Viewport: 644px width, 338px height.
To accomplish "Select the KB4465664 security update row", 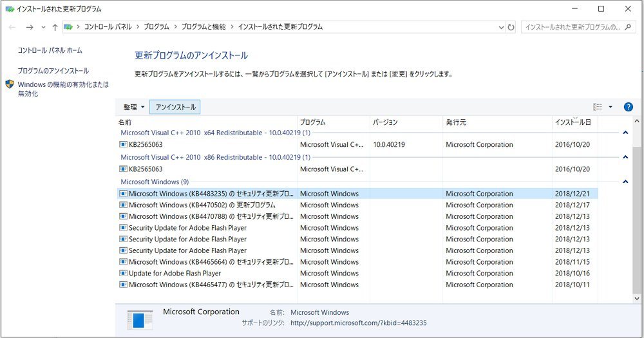I will click(x=357, y=262).
